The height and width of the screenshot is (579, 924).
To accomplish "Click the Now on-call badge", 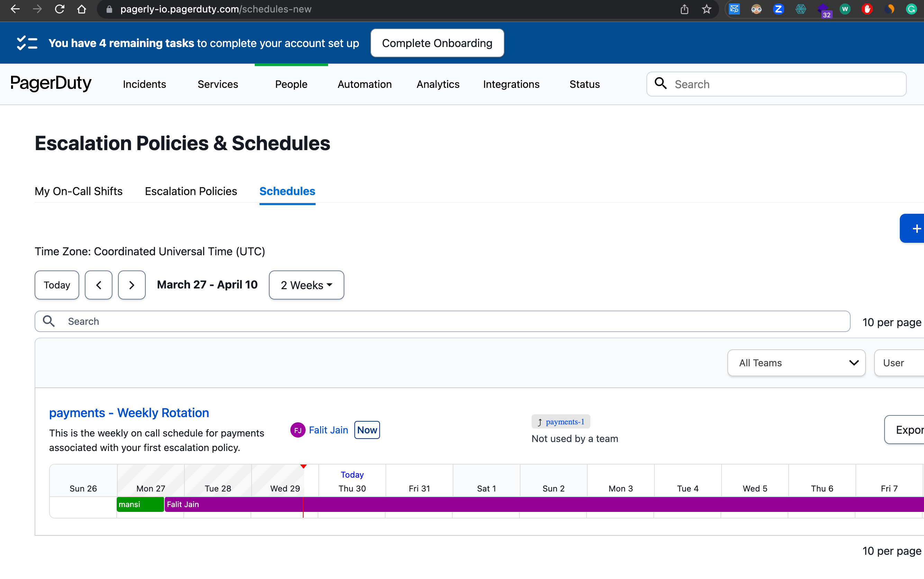I will pos(367,430).
